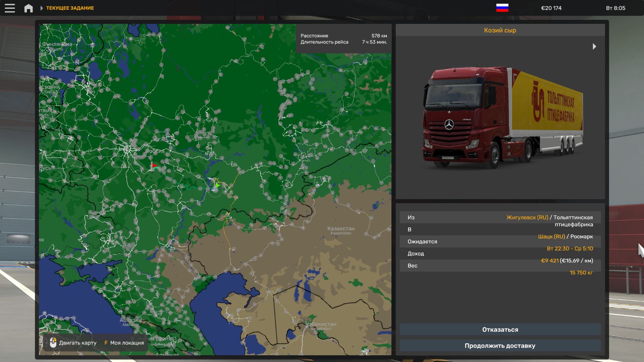Show next cargo preview with arrow

[594, 46]
